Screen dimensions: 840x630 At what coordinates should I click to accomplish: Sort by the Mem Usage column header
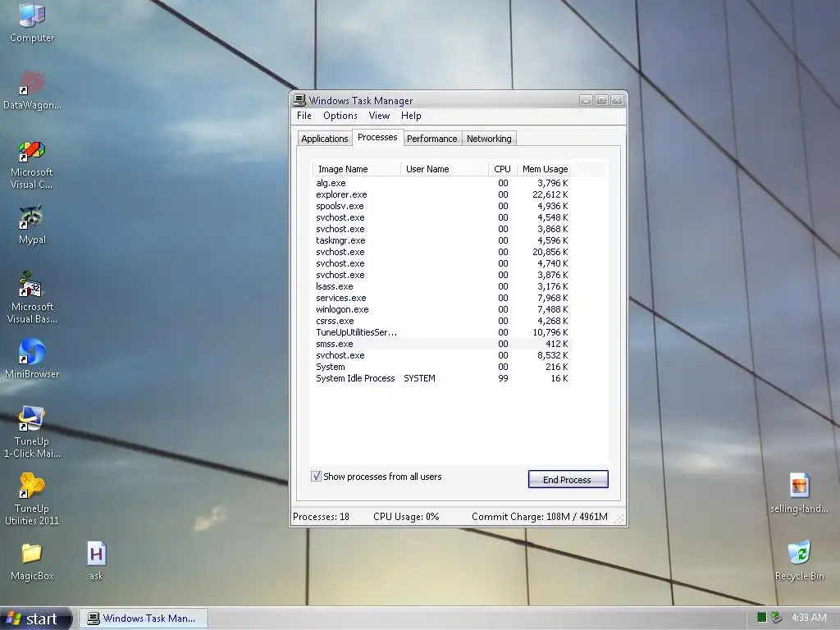coord(545,169)
